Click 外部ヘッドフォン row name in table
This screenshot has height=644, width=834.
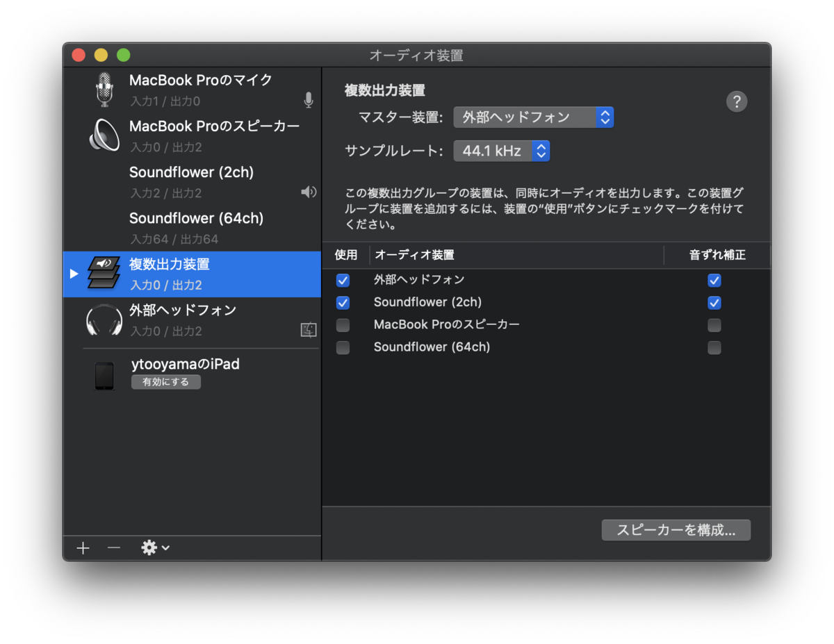(x=419, y=280)
